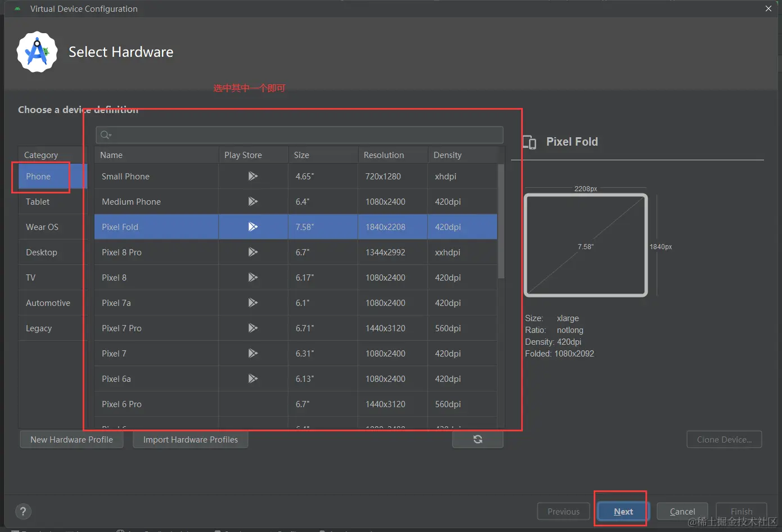Viewport: 782px width, 532px height.
Task: Click the search magnifier icon
Action: click(x=106, y=135)
